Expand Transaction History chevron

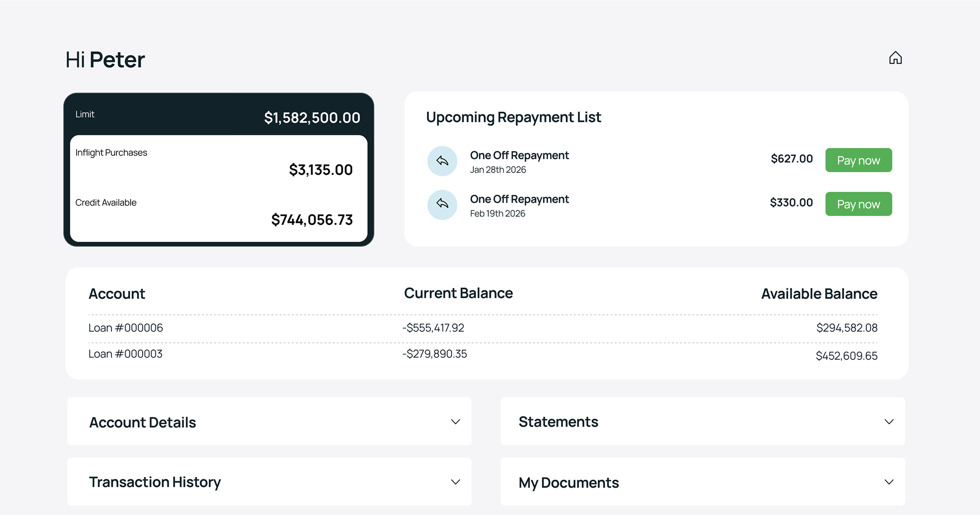tap(455, 482)
